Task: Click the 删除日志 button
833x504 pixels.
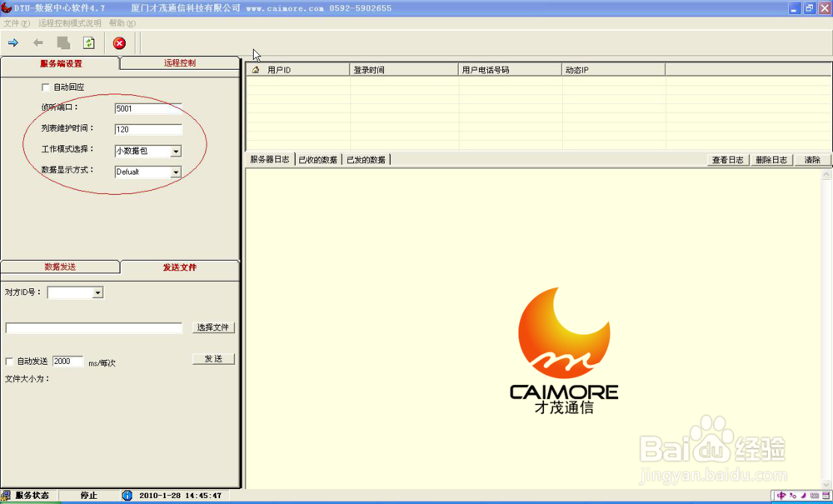Action: (x=771, y=160)
